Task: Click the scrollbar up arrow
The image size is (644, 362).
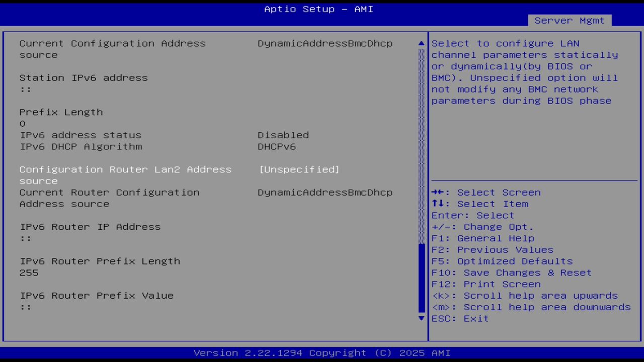Action: coord(421,43)
